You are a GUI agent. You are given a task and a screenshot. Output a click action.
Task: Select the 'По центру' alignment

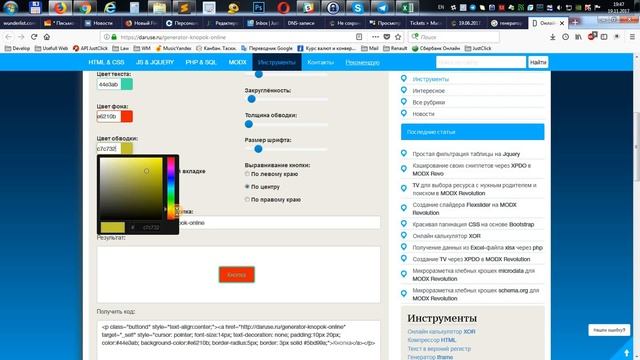coord(247,187)
